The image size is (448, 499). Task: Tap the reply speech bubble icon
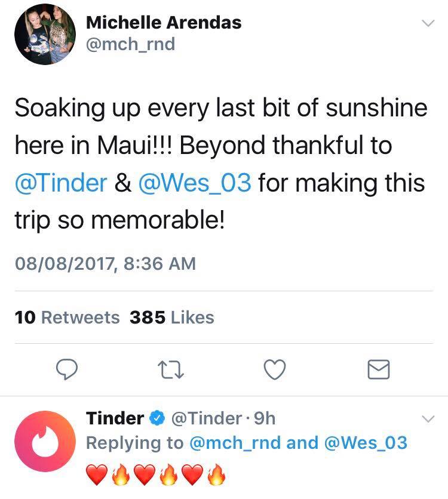(67, 370)
